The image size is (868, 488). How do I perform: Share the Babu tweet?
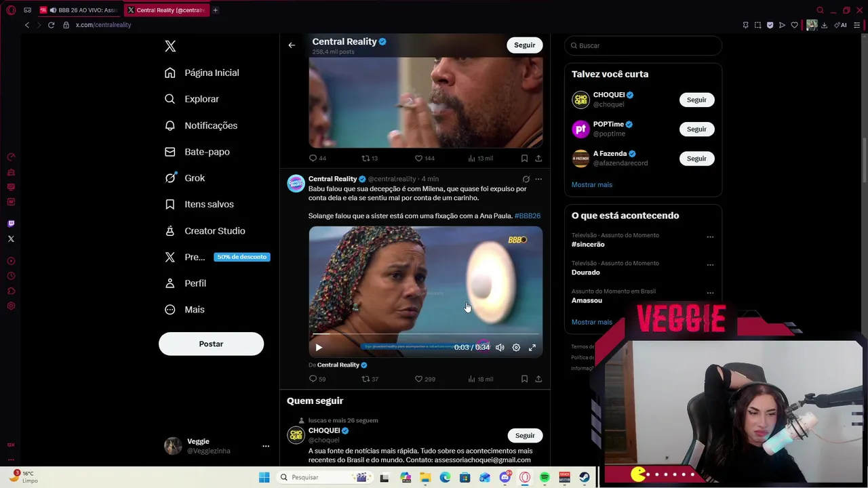pyautogui.click(x=538, y=379)
